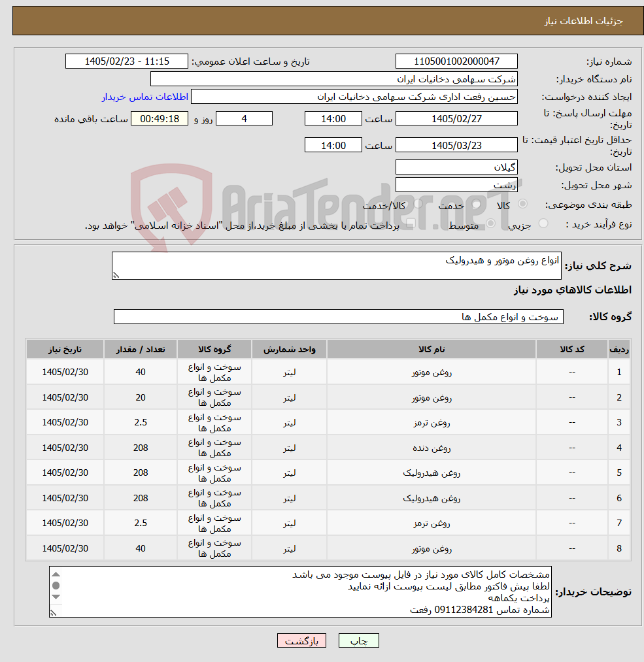Click quantity 20 in row 2
644x662 pixels.
pos(141,398)
